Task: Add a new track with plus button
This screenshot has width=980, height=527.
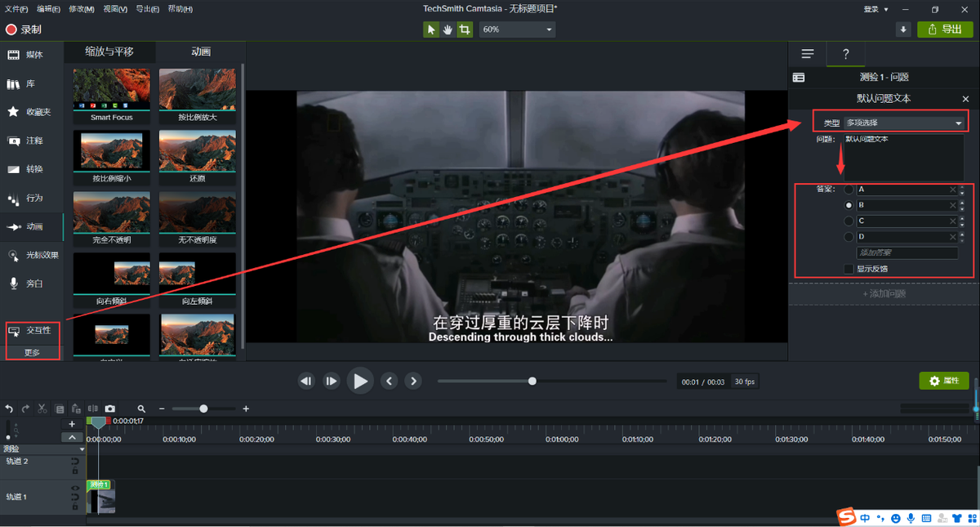Action: pos(72,424)
